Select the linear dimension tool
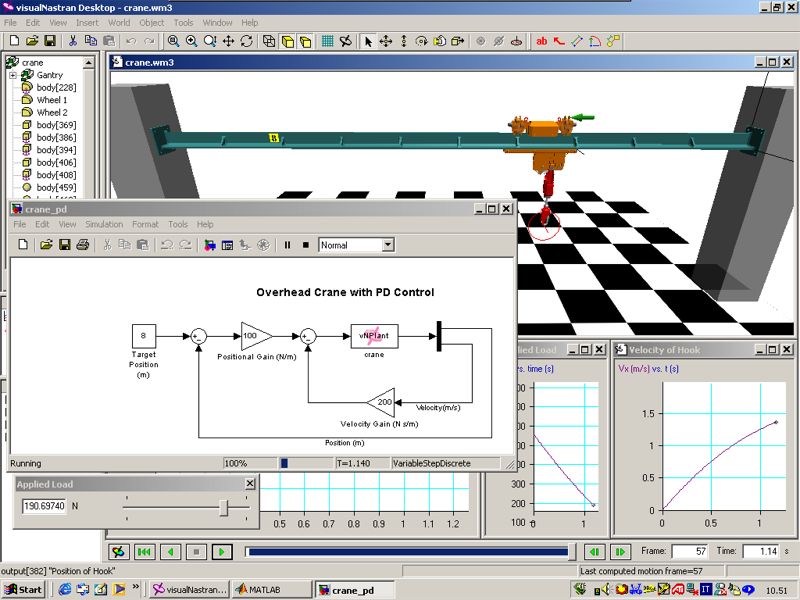 [x=577, y=41]
